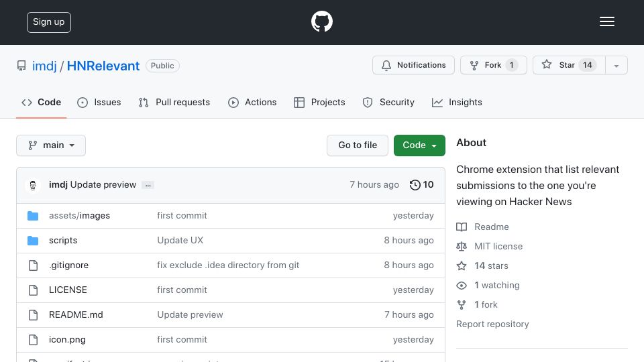
Task: Open the Issues tab
Action: pyautogui.click(x=99, y=102)
